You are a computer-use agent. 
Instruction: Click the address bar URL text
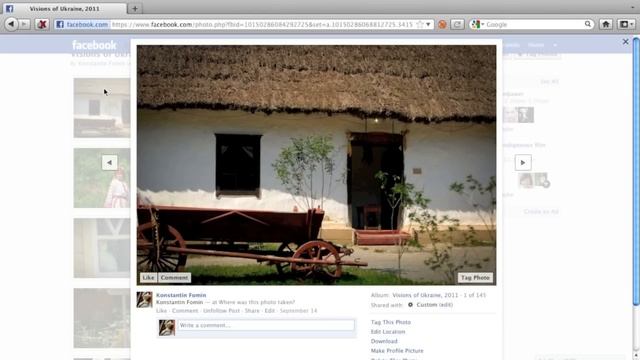262,24
